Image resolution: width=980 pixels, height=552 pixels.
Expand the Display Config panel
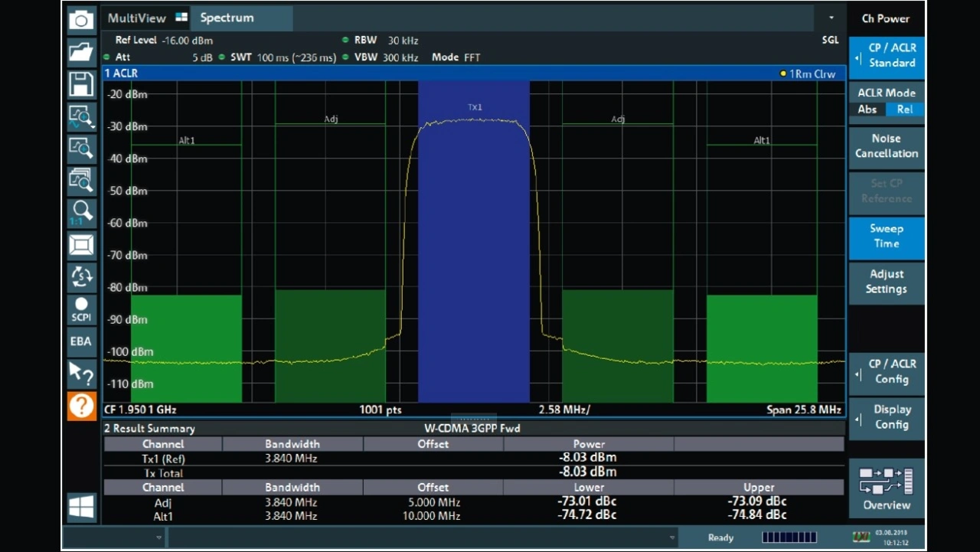coord(887,417)
